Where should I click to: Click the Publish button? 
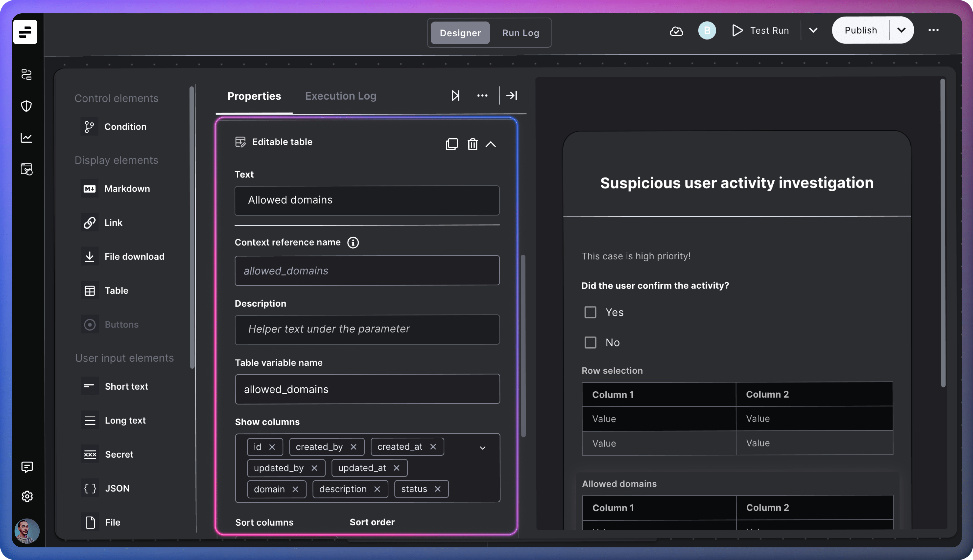click(x=860, y=30)
